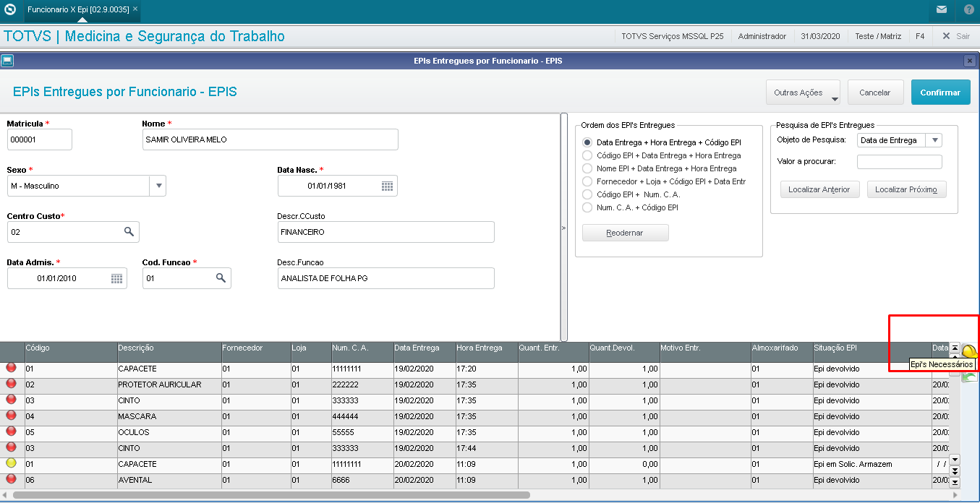Click Administrador in top bar
This screenshot has height=503, width=980.
click(762, 36)
